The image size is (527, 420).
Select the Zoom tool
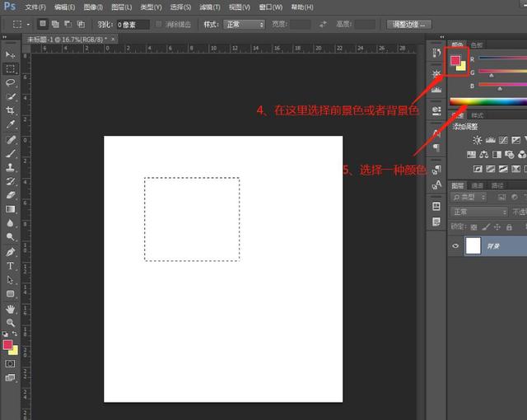tap(10, 323)
